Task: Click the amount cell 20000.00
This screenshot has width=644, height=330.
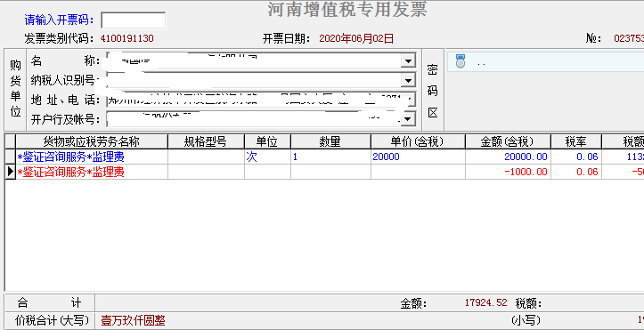Action: pos(508,157)
